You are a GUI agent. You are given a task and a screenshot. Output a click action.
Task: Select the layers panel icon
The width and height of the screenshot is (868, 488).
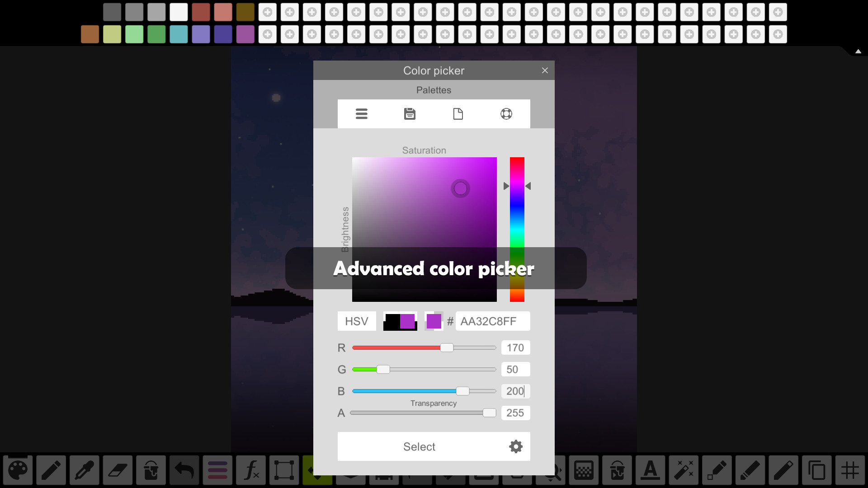click(x=217, y=470)
